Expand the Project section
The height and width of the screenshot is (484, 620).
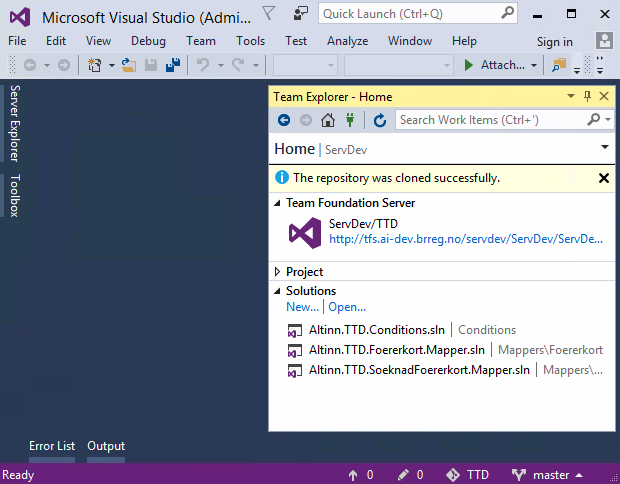pos(278,272)
